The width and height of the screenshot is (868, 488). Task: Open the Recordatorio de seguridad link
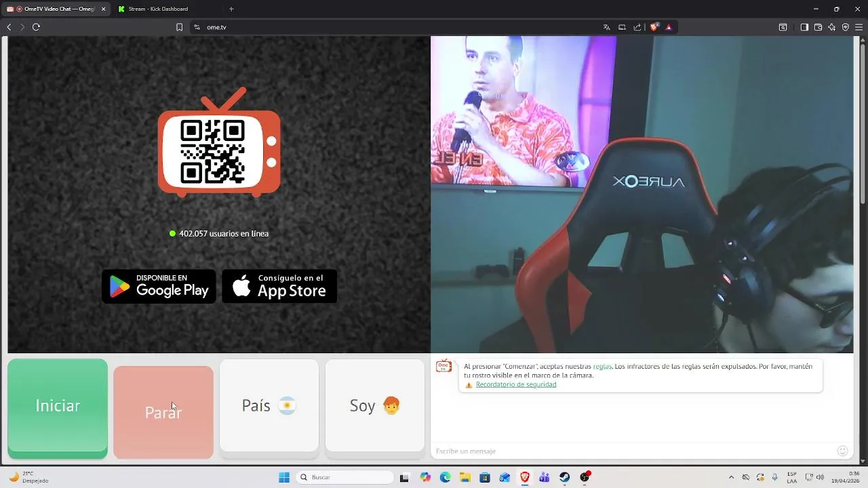click(516, 384)
